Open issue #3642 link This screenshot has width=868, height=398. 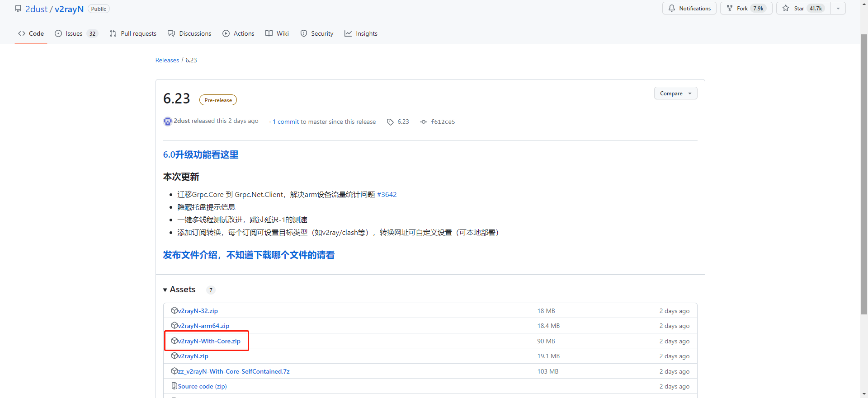387,194
